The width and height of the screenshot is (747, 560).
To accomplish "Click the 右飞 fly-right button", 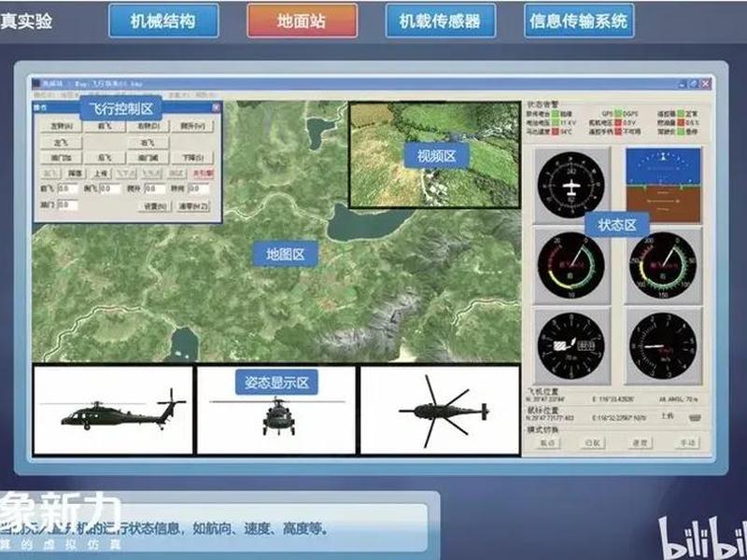I will tap(148, 143).
